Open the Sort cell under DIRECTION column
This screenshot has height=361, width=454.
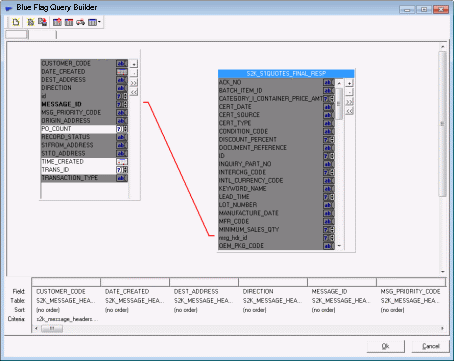[273, 310]
